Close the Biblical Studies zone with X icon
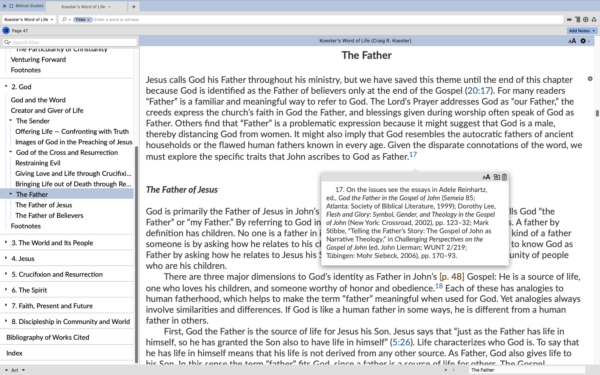Screen dimensions: 600x375 5,6
